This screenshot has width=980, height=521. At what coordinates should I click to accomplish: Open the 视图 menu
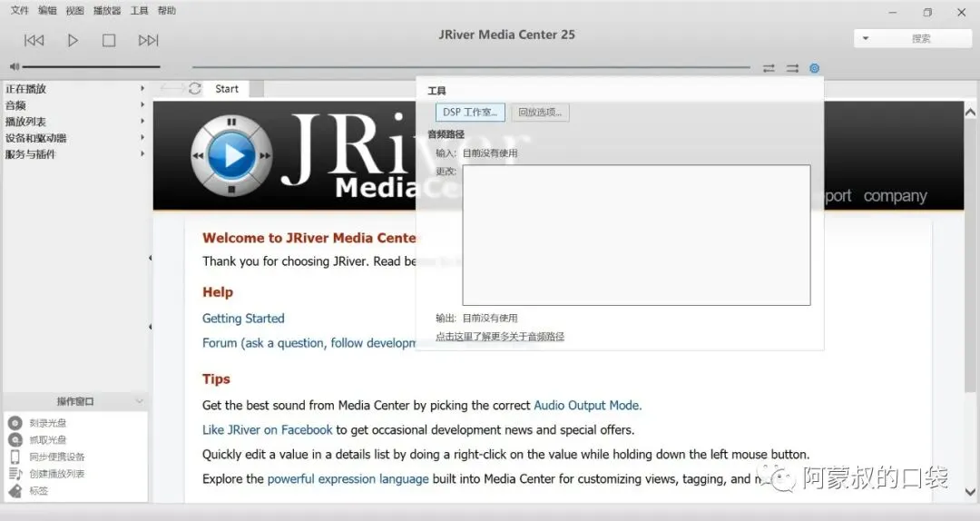(x=74, y=11)
